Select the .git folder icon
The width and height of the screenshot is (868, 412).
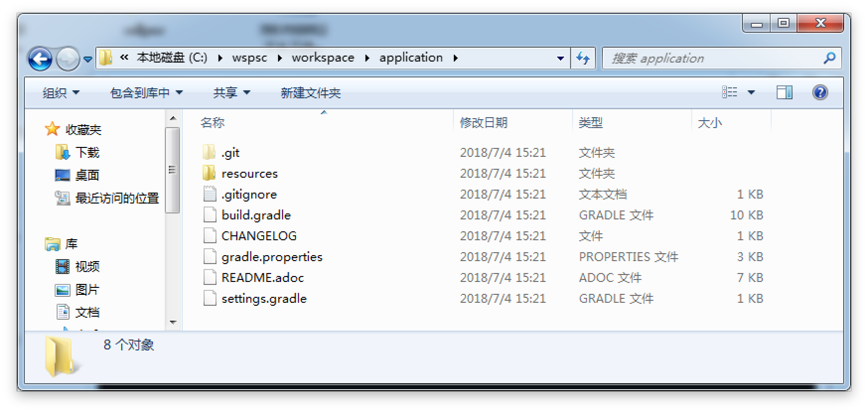point(209,152)
